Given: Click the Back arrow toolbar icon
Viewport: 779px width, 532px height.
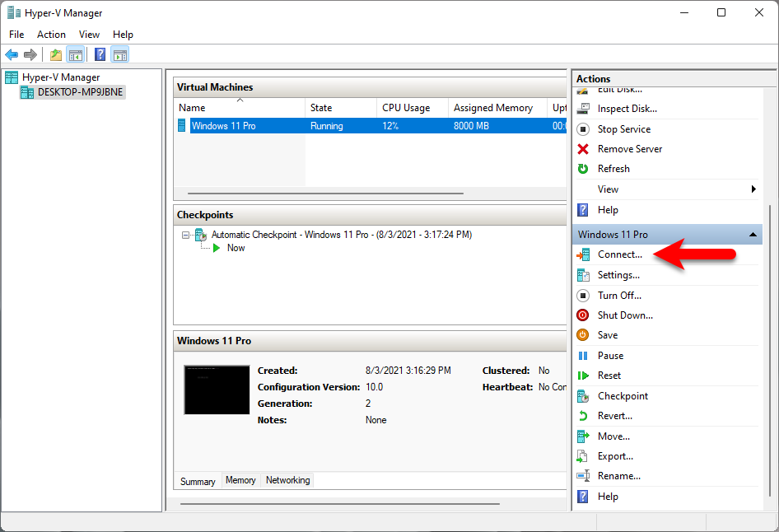Looking at the screenshot, I should tap(12, 54).
